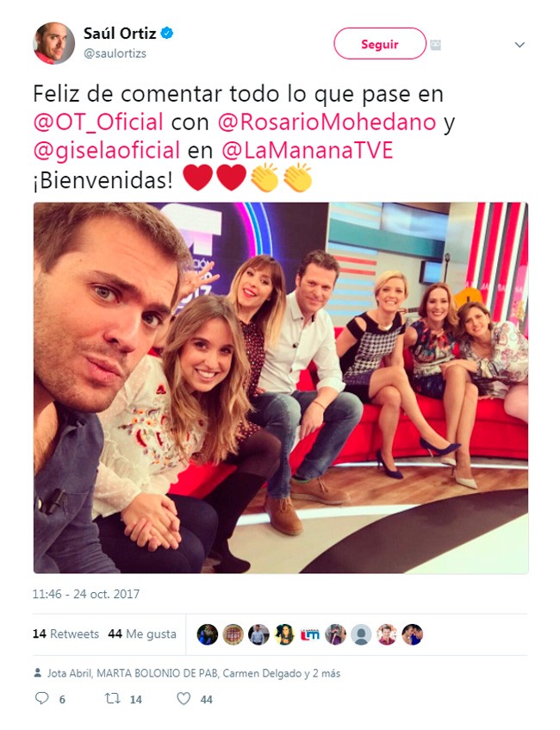Show tagged people including Jota Abril
Viewport: 560px width, 730px height.
[194, 673]
